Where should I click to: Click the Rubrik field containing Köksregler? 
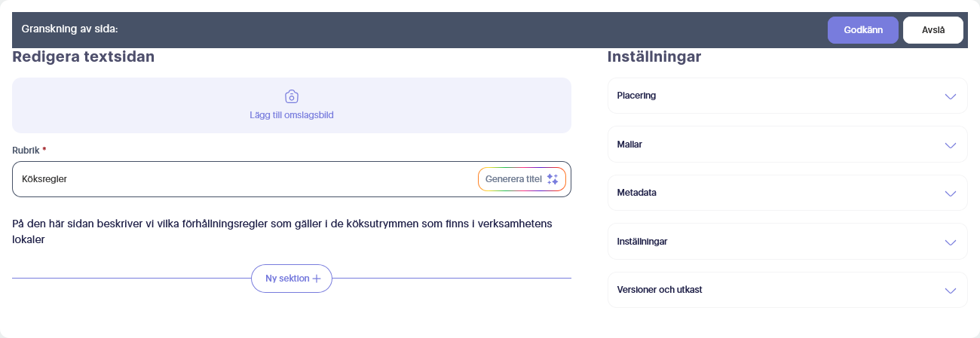tap(292, 179)
